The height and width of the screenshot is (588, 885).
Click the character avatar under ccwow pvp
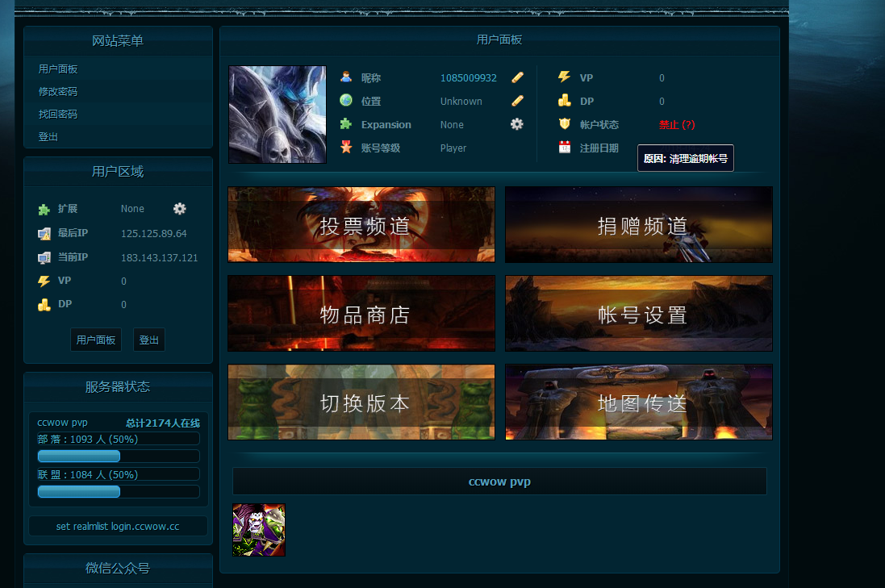[258, 530]
